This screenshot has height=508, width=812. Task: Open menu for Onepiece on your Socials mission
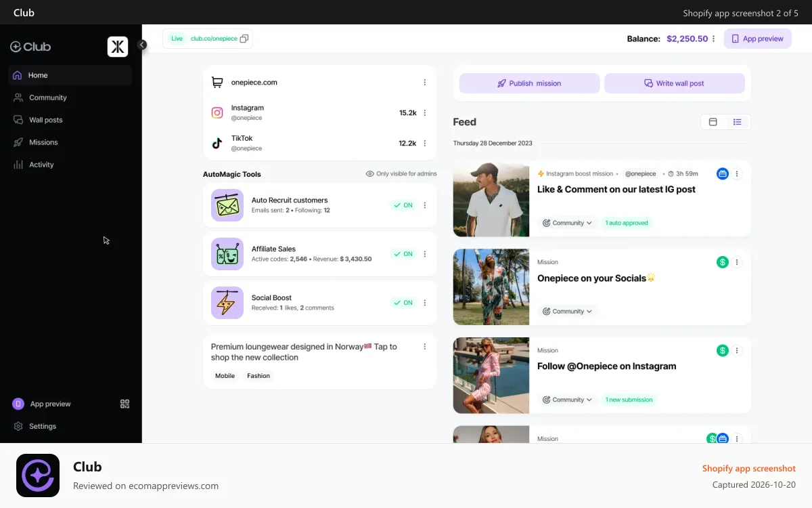(x=738, y=262)
